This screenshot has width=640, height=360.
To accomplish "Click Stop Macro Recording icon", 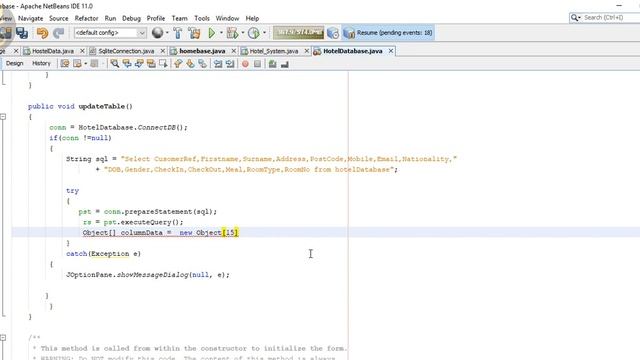I will click(258, 64).
